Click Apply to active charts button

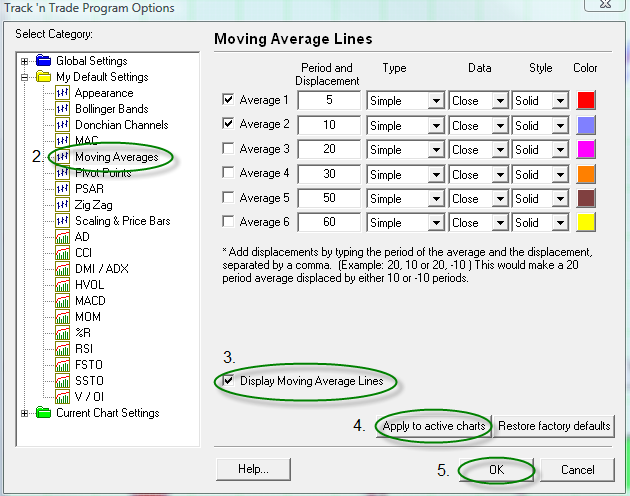434,426
